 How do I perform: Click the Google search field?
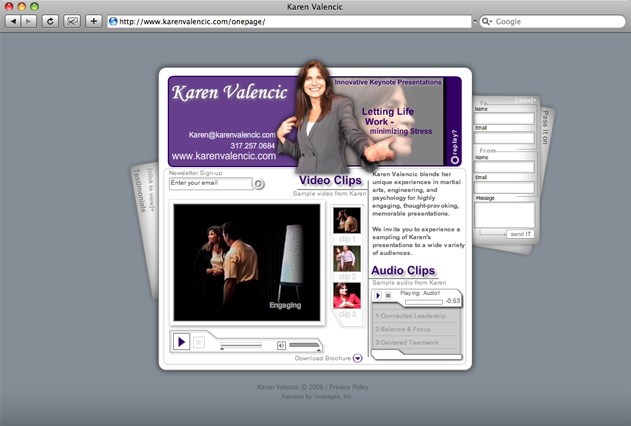pos(552,22)
